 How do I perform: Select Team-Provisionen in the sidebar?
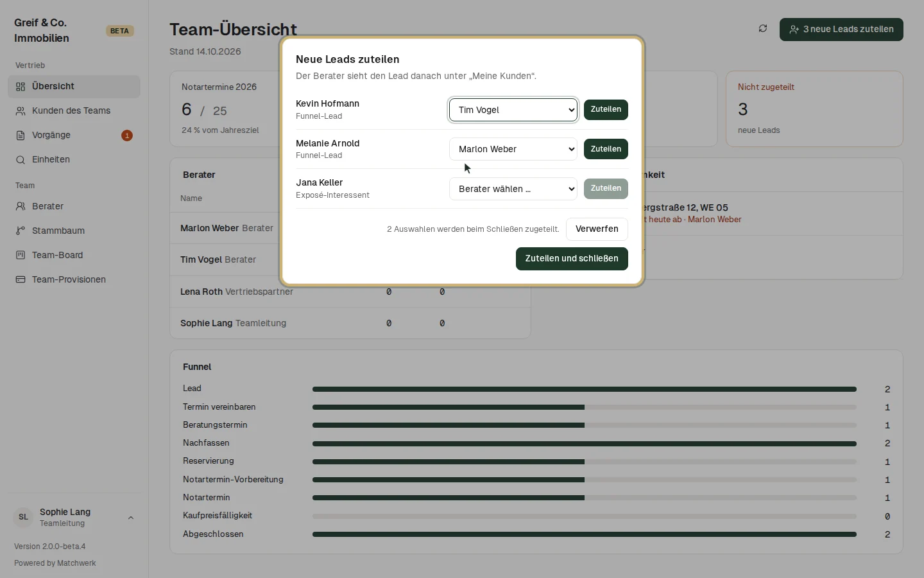pyautogui.click(x=74, y=280)
